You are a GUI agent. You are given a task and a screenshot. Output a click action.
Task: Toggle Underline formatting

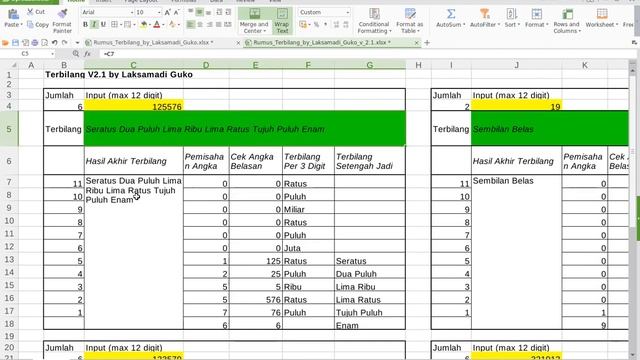pyautogui.click(x=103, y=25)
